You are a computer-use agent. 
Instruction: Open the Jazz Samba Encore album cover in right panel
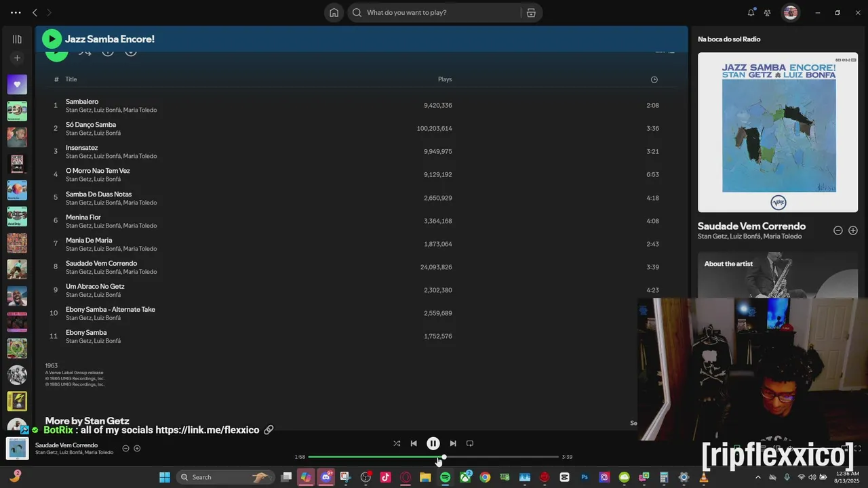click(x=778, y=132)
